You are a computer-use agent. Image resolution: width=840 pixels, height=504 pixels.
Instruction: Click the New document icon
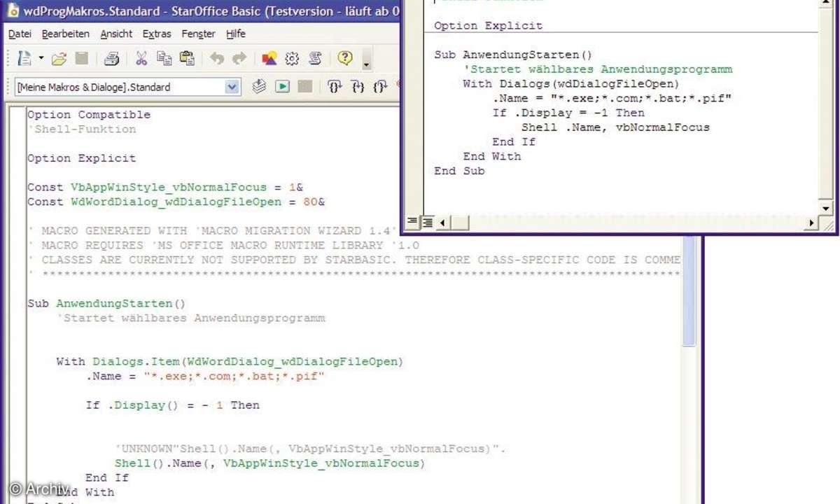click(x=24, y=59)
